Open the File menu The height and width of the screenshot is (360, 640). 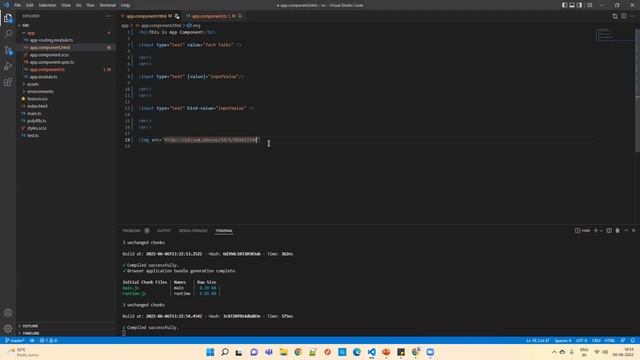(x=18, y=5)
